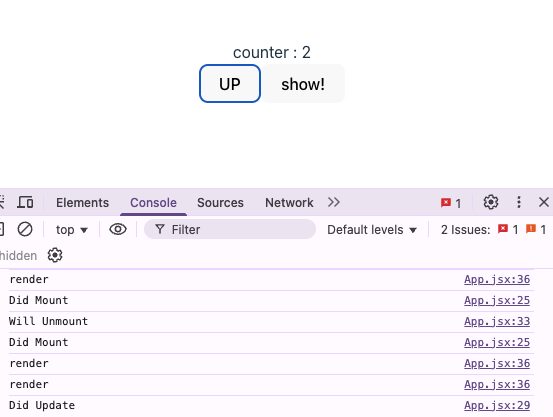Close the DevTools panel

[544, 202]
